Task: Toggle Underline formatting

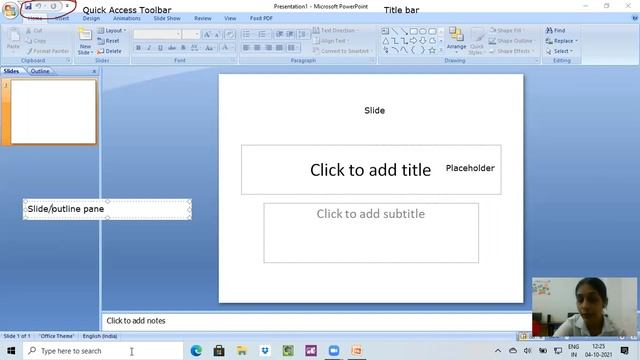Action: click(160, 48)
